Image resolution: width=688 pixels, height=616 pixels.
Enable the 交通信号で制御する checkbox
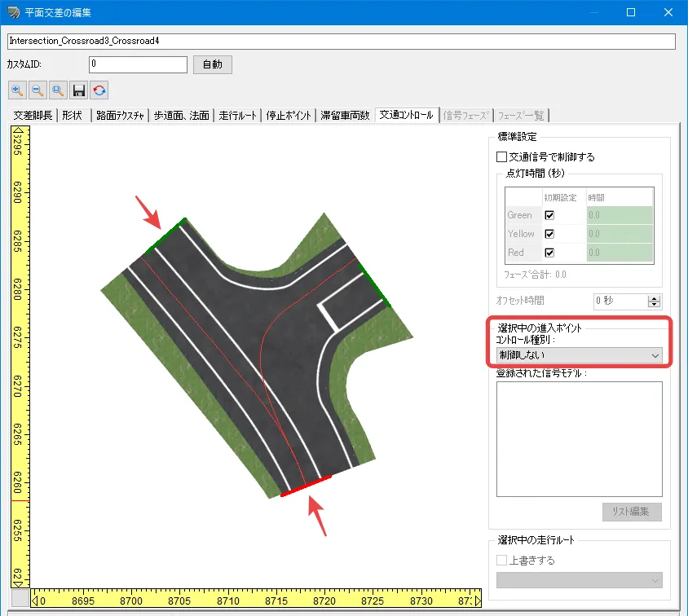(502, 156)
